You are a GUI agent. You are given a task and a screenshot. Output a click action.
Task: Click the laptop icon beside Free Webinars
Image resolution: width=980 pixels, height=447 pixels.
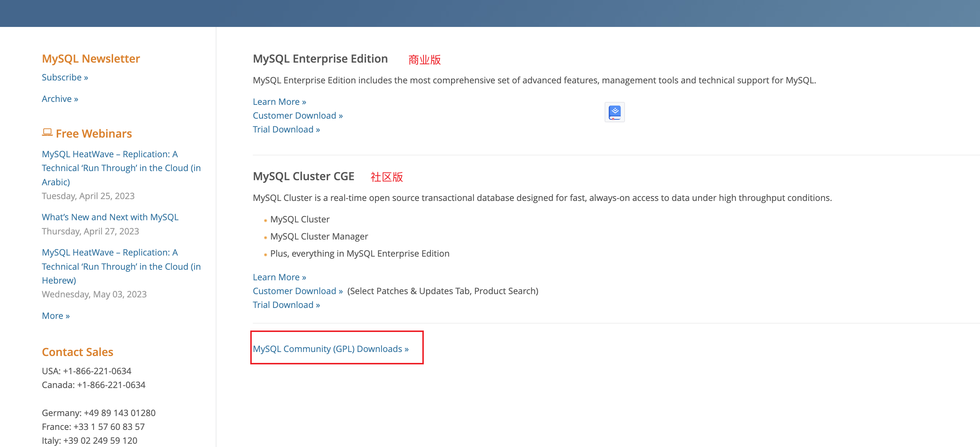(47, 132)
